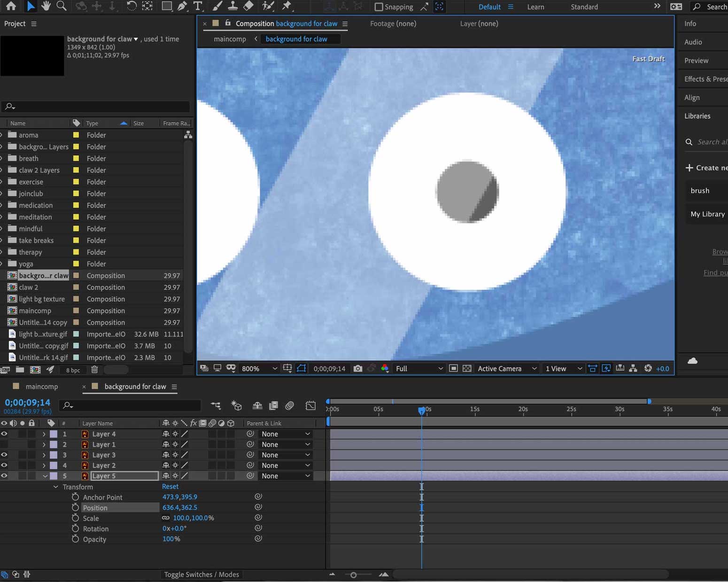Open the 1 View layout dropdown
The image size is (728, 582).
coord(563,369)
